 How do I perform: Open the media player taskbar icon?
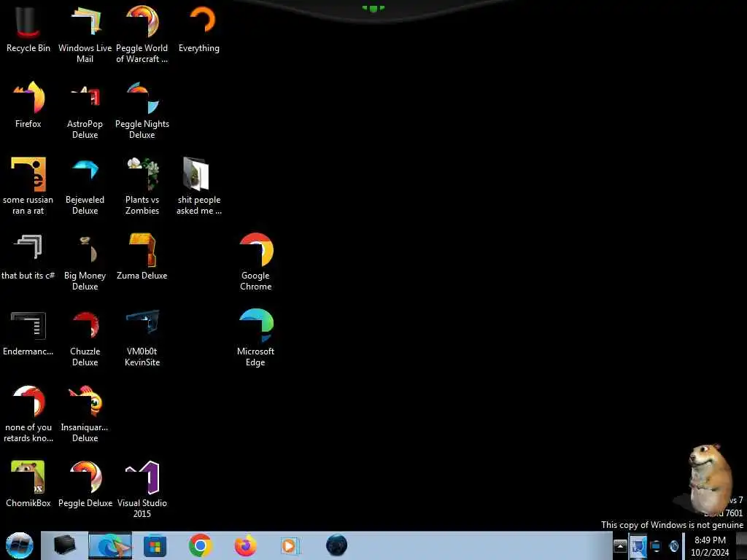tap(289, 545)
